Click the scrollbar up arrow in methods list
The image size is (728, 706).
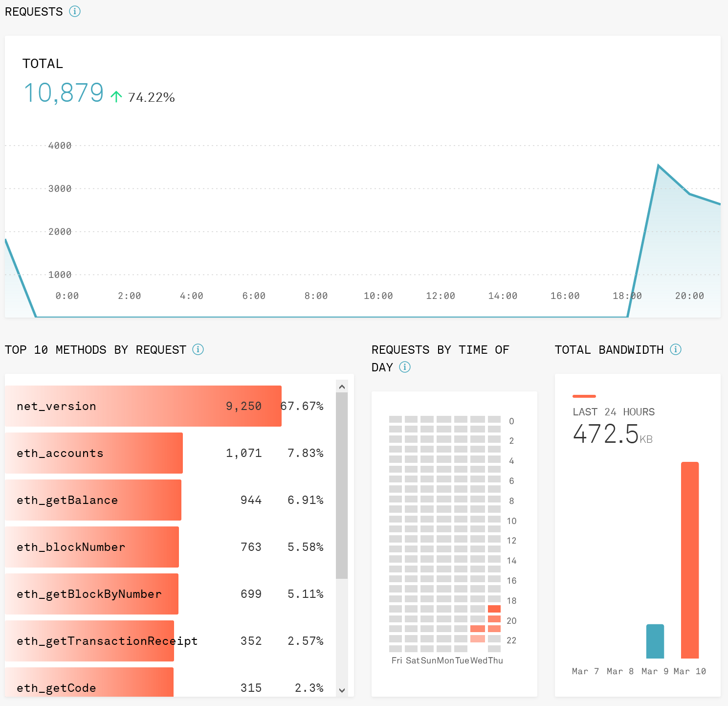point(341,387)
